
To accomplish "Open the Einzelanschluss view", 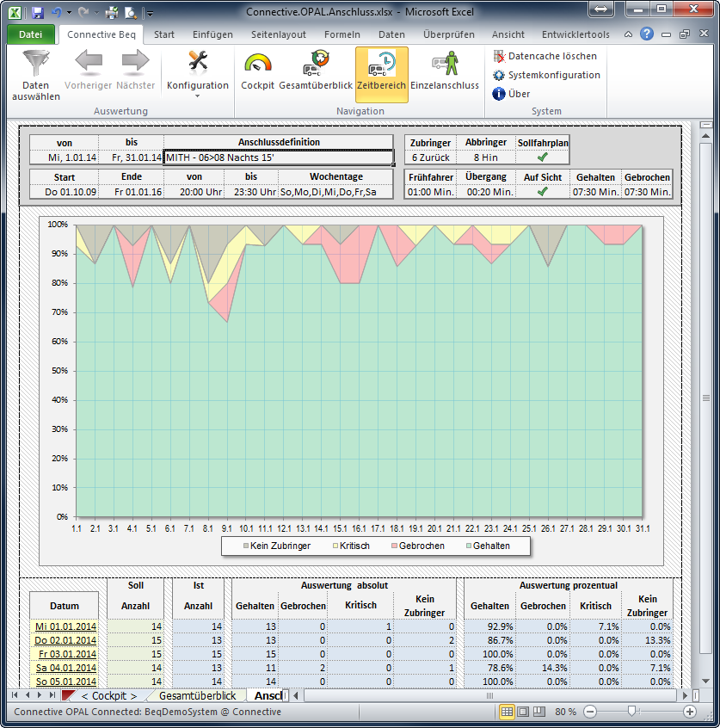I will pyautogui.click(x=445, y=65).
